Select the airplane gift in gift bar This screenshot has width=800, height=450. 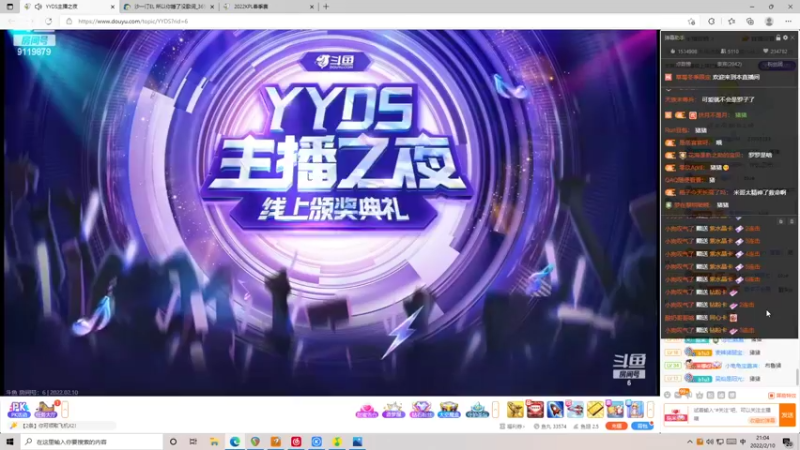click(x=575, y=409)
